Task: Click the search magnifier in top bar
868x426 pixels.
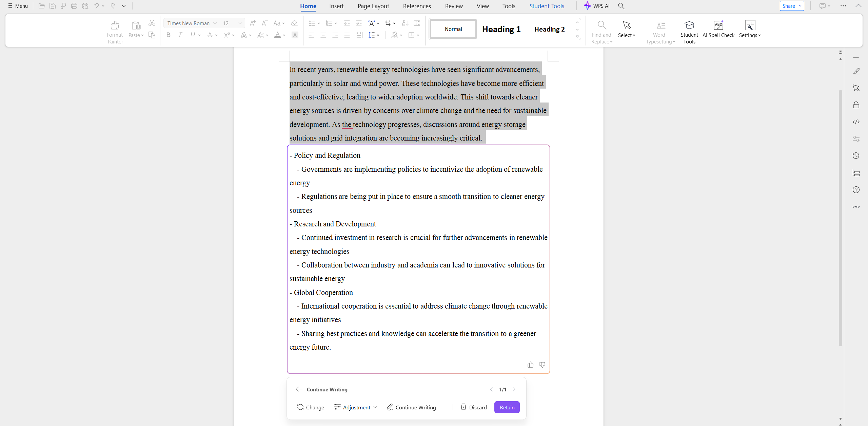Action: pos(621,6)
